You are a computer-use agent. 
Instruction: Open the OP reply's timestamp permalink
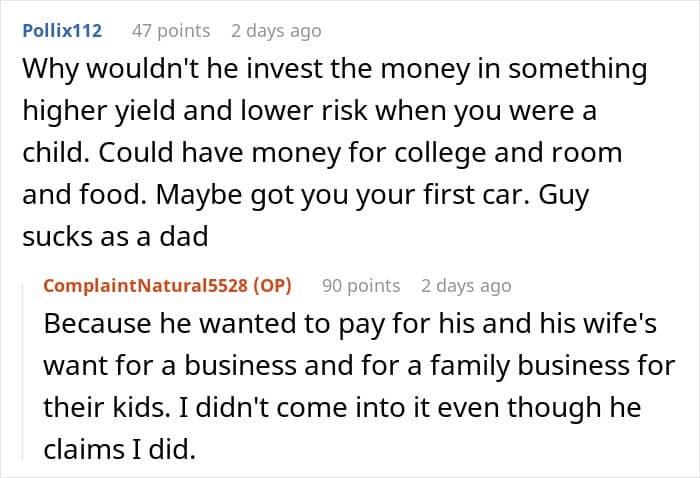[466, 285]
